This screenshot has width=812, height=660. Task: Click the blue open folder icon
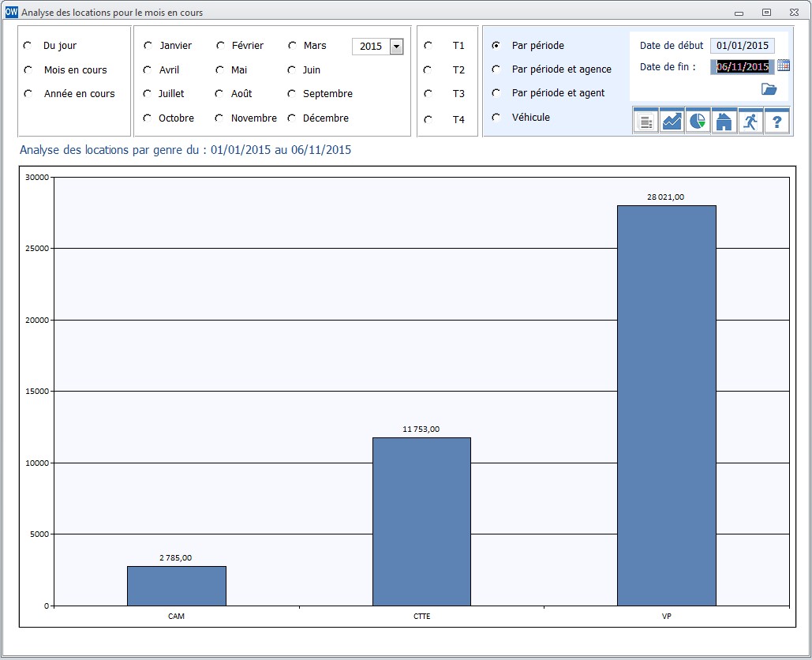[769, 89]
